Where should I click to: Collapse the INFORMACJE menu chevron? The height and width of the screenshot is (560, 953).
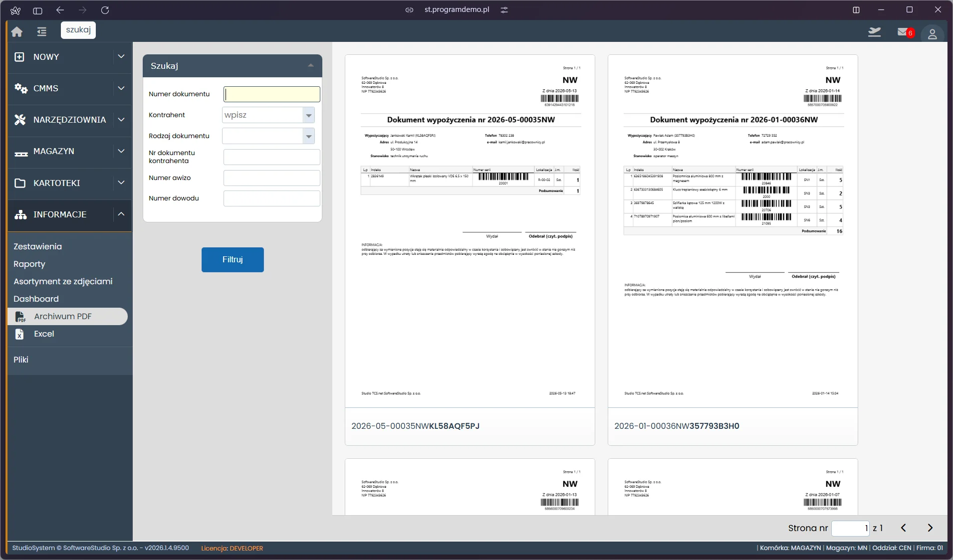tap(121, 214)
